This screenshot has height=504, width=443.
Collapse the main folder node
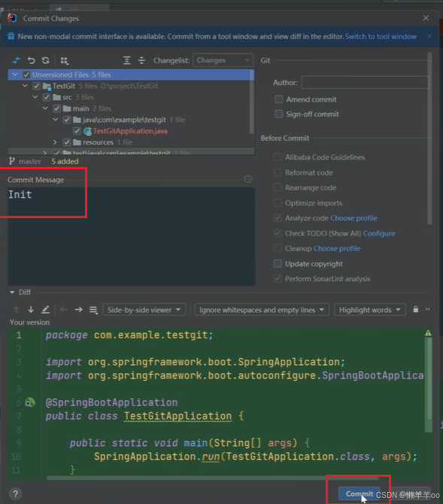45,108
